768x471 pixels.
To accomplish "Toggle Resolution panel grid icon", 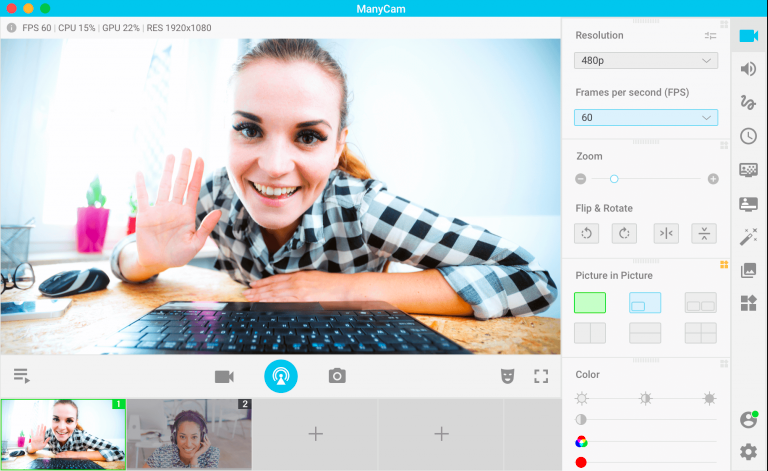I will coord(724,24).
